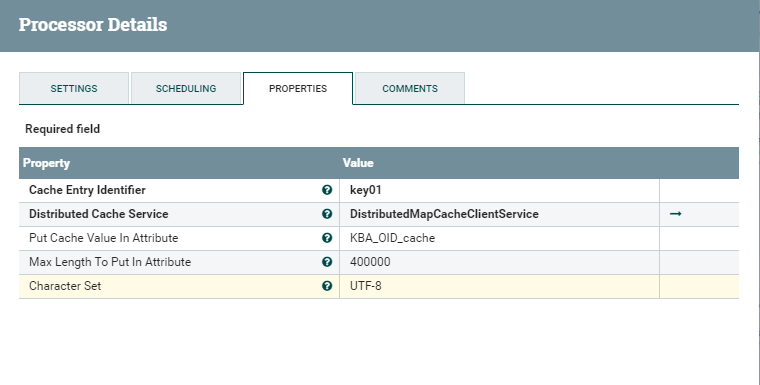Viewport: 760px width, 385px height.
Task: Go to DistributedMapCacheClientService via arrow icon
Action: (676, 213)
